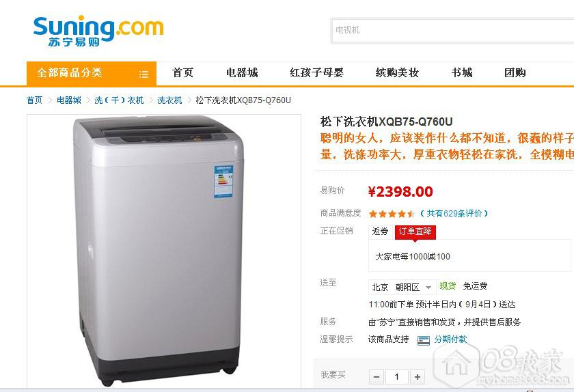Open the 电器城 navigation menu item
Viewport: 574px width, 392px height.
coord(242,73)
